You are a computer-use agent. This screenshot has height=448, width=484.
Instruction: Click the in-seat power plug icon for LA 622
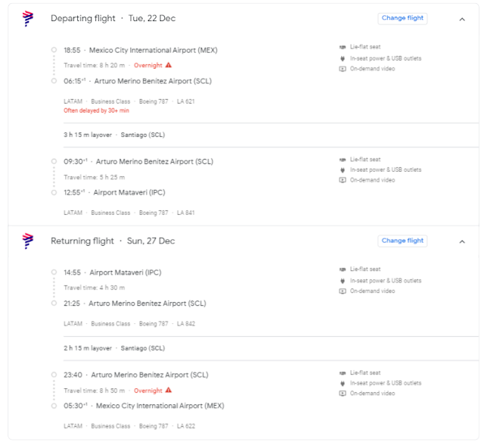[x=343, y=384]
